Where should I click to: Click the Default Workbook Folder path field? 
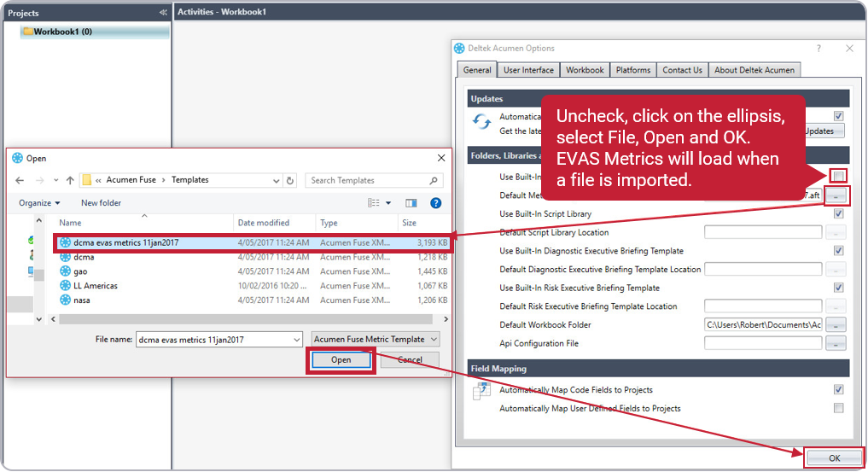point(763,325)
